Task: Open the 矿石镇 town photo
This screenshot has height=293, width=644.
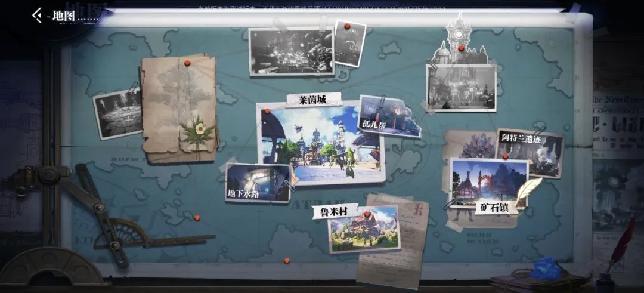Action: [489, 184]
